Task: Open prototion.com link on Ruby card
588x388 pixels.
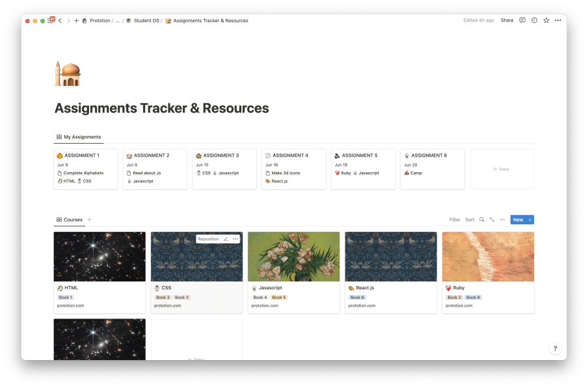Action: pos(459,305)
